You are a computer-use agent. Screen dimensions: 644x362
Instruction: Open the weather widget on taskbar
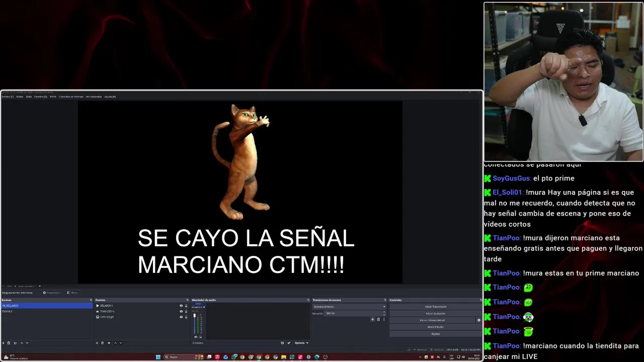coord(15,357)
